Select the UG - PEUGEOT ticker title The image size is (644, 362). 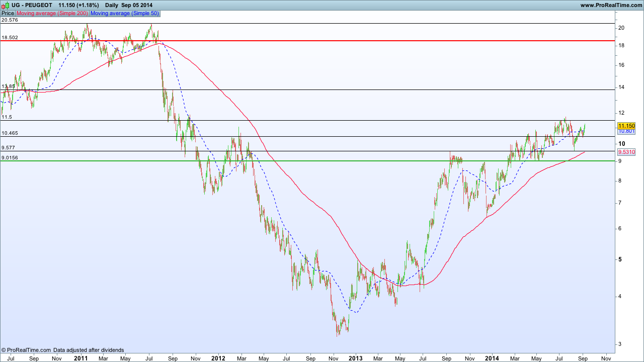(x=32, y=5)
